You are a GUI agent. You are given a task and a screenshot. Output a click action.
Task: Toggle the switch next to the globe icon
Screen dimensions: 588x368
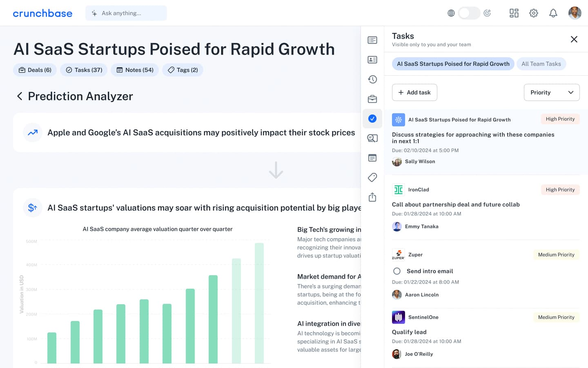[469, 13]
